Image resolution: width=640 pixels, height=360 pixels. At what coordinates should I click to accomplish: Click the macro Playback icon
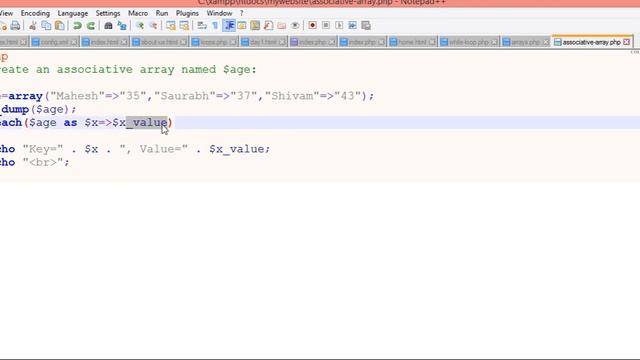[x=339, y=26]
